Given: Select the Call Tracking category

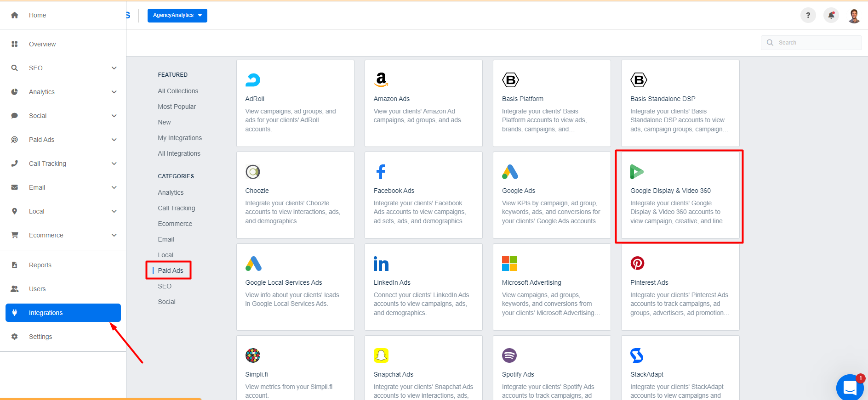Looking at the screenshot, I should (x=177, y=208).
